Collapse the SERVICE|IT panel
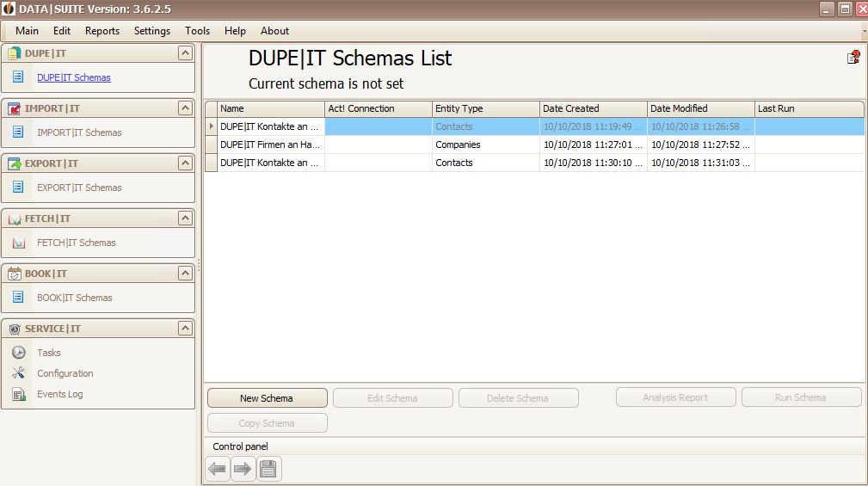Image resolution: width=868 pixels, height=486 pixels. click(x=185, y=329)
